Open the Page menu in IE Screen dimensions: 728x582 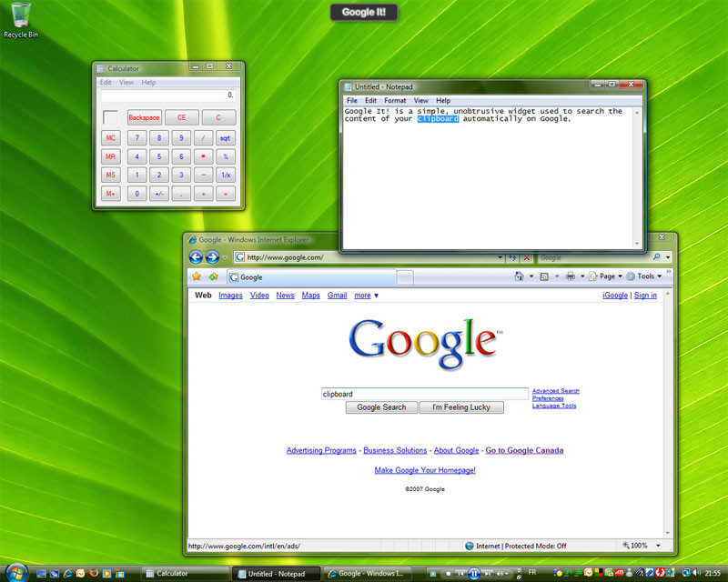[x=606, y=276]
